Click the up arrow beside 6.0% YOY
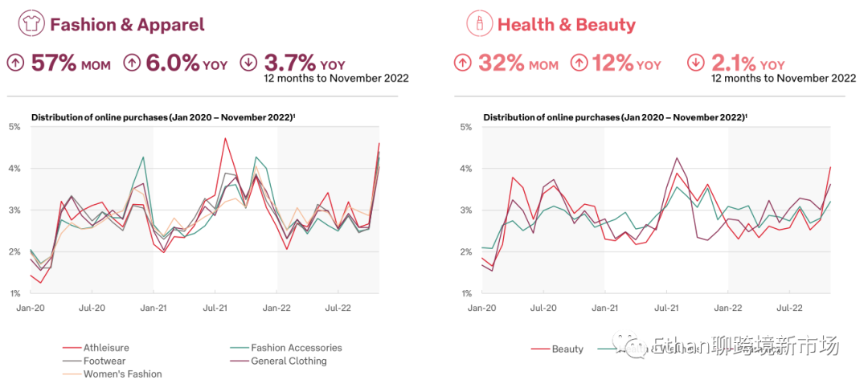 pos(133,63)
